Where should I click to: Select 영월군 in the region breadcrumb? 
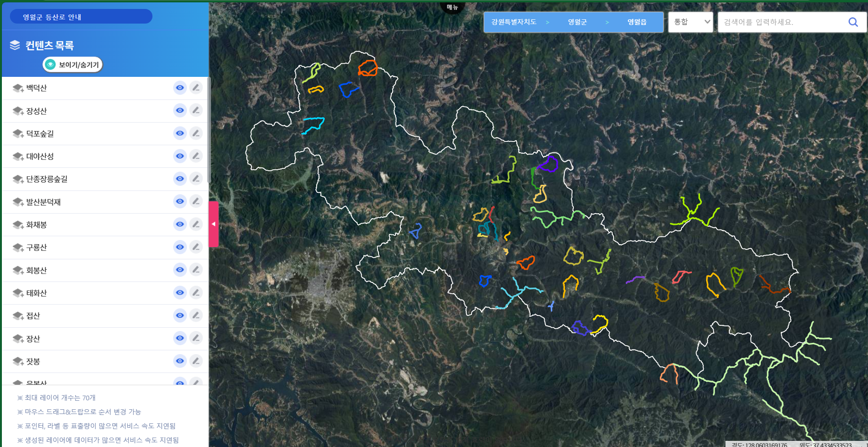pyautogui.click(x=577, y=22)
